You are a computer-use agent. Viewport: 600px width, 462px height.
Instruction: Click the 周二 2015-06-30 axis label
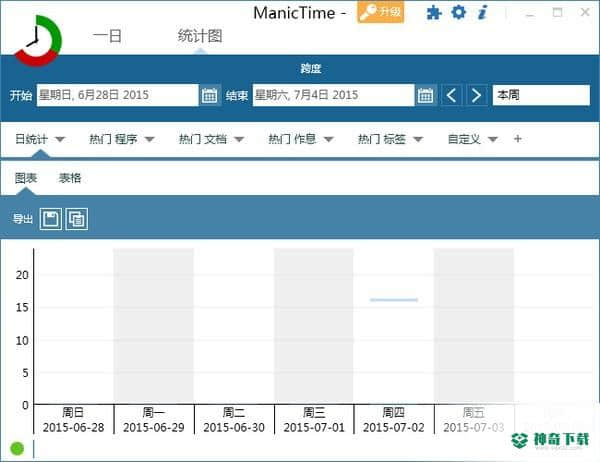point(234,420)
